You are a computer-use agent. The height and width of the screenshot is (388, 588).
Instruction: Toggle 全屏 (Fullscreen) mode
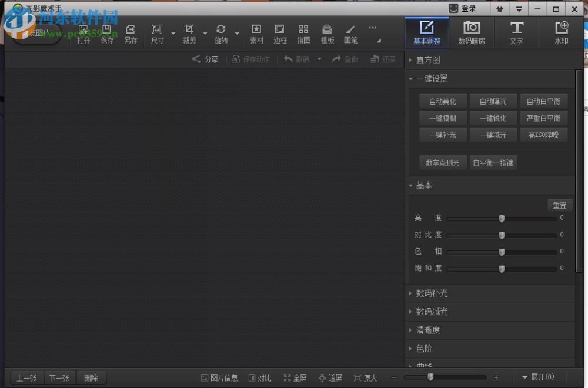pyautogui.click(x=295, y=378)
